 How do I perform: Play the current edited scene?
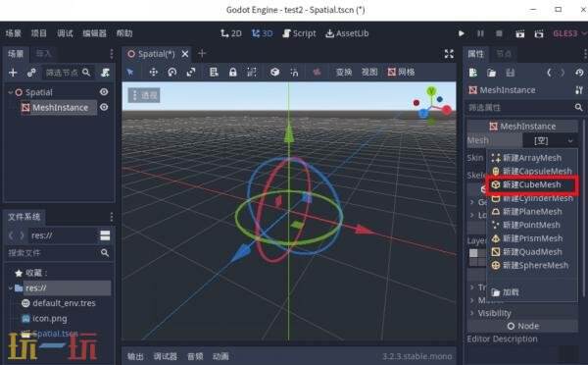(519, 33)
